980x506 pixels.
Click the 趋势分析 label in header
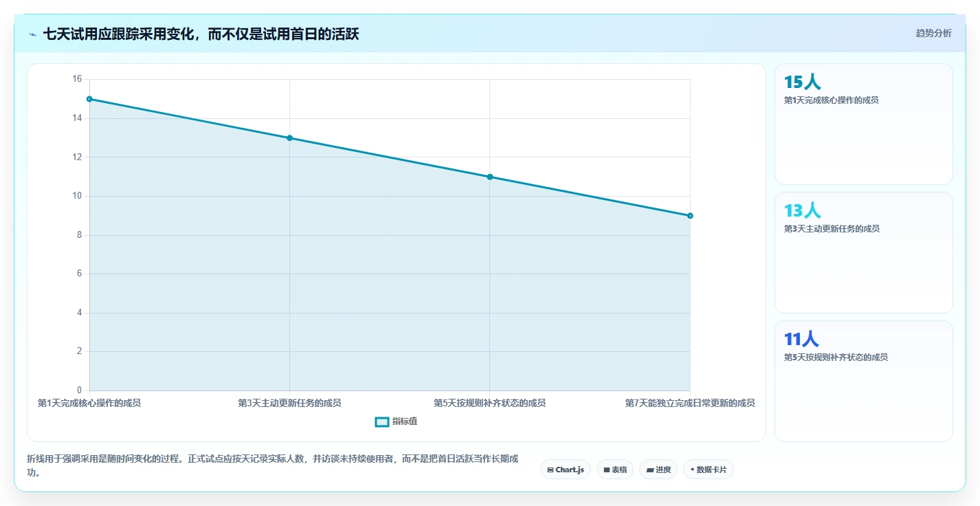(933, 33)
